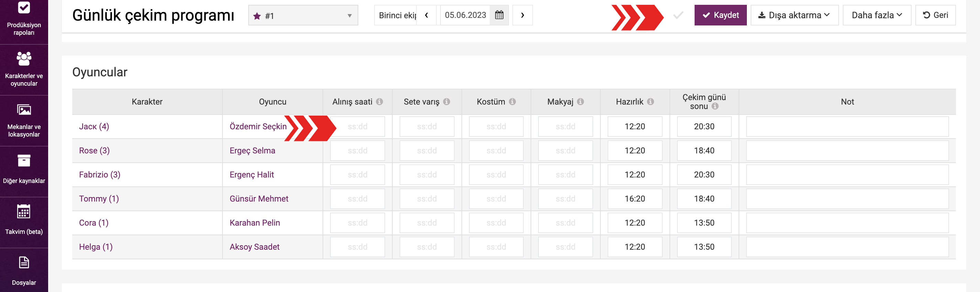This screenshot has height=292, width=980.
Task: Click Makyaj info icon
Action: (580, 102)
